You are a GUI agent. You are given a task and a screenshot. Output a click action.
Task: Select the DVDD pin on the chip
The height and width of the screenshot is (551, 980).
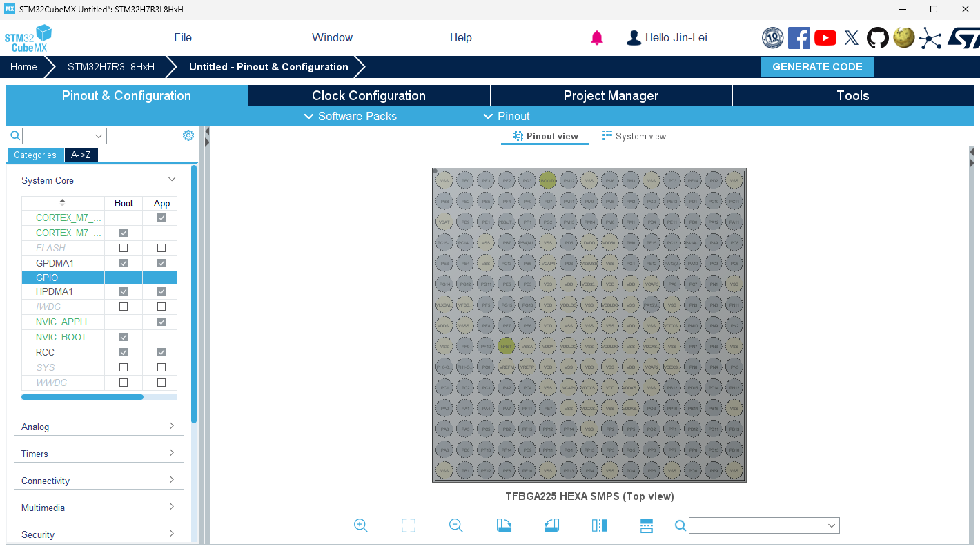tap(589, 242)
